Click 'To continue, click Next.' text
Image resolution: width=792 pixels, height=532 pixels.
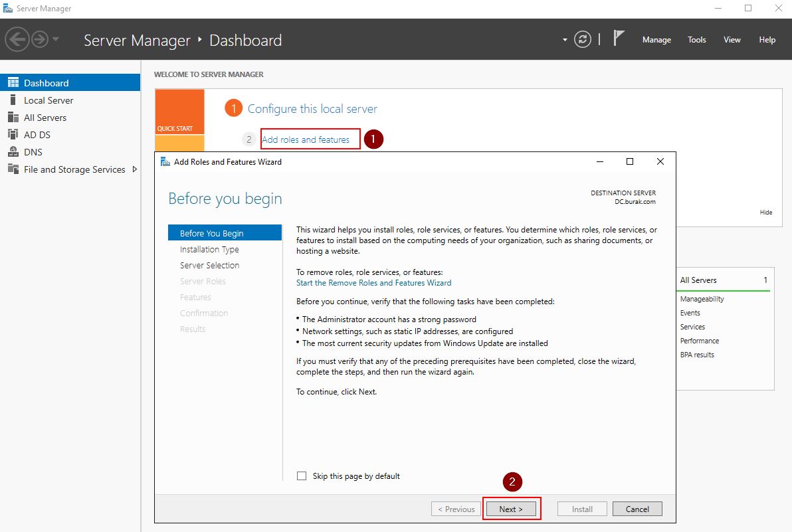[336, 392]
